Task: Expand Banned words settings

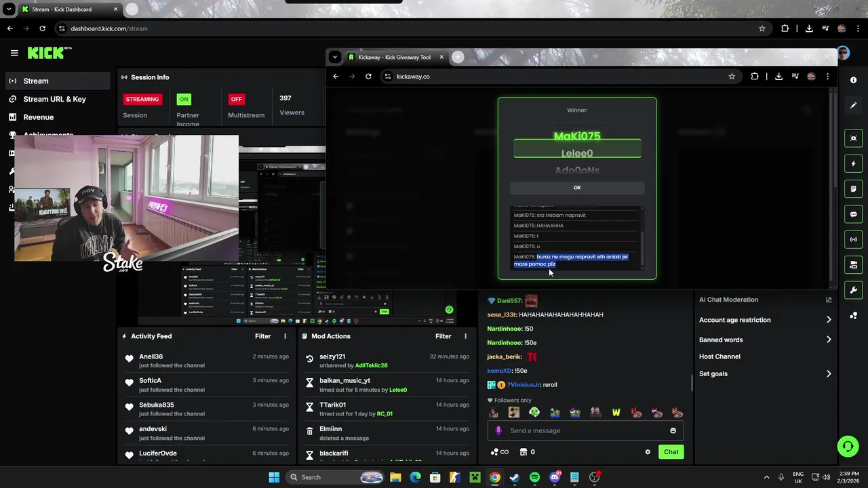Action: [765, 340]
